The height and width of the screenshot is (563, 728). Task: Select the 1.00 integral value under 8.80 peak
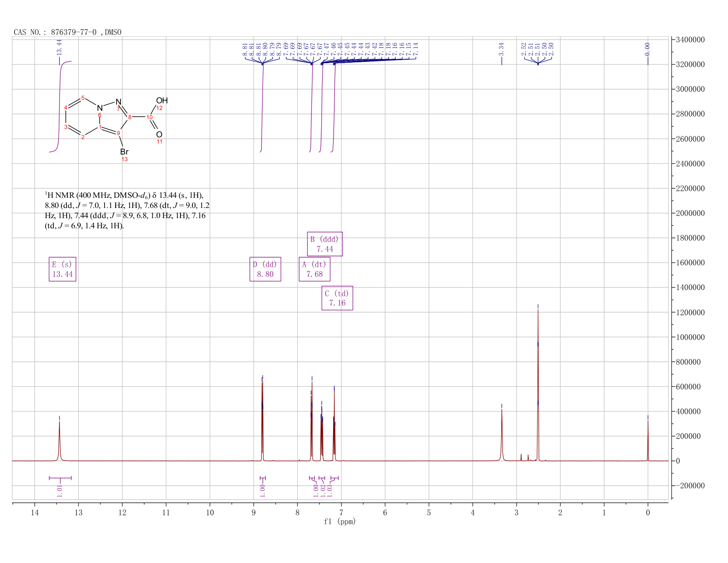point(263,490)
